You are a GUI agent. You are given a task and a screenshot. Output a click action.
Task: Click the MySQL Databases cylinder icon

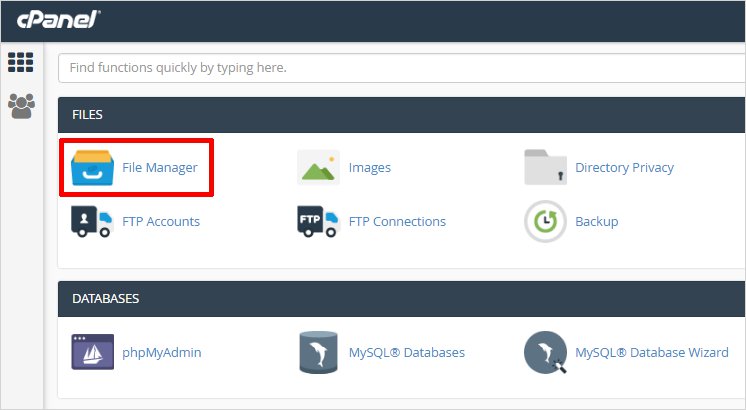[318, 352]
